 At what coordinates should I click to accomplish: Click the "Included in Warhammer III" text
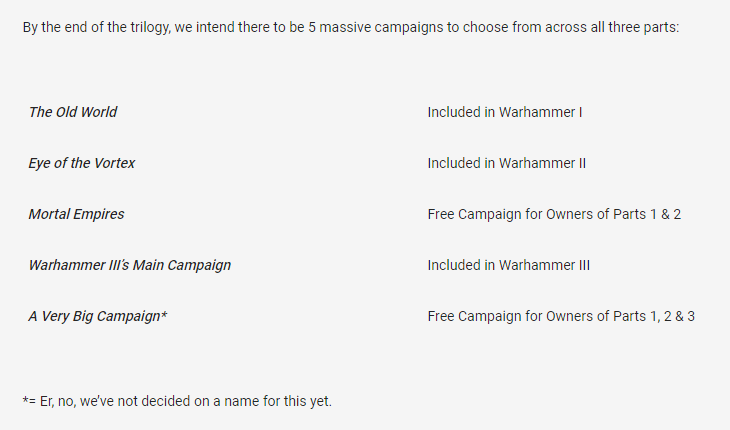click(x=509, y=265)
